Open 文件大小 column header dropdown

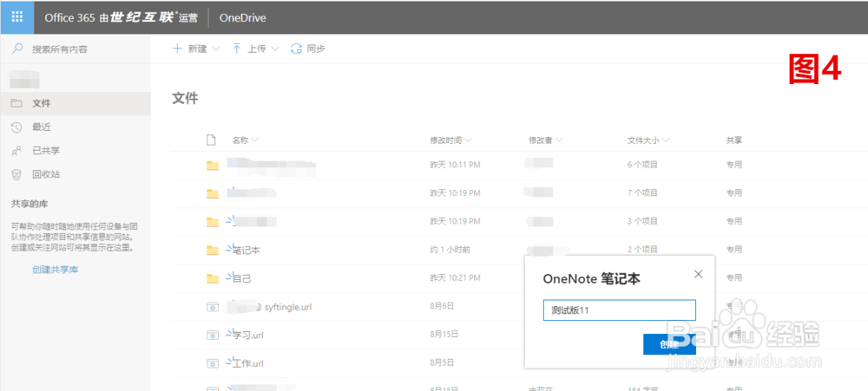(648, 140)
